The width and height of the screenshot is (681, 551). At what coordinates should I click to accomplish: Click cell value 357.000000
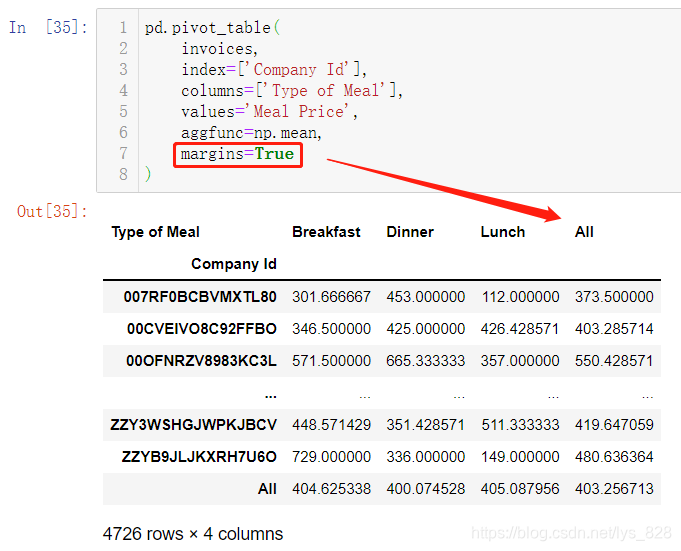pyautogui.click(x=520, y=361)
